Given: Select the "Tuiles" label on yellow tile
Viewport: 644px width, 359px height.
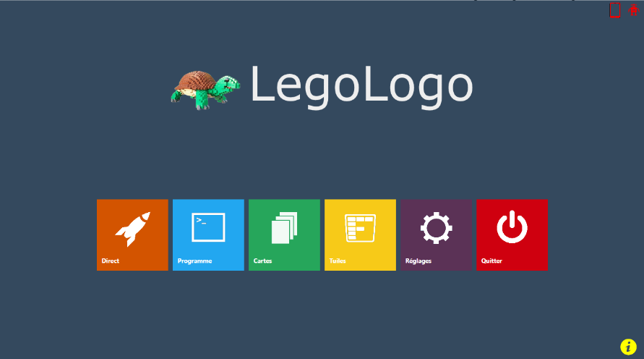Looking at the screenshot, I should click(x=338, y=261).
